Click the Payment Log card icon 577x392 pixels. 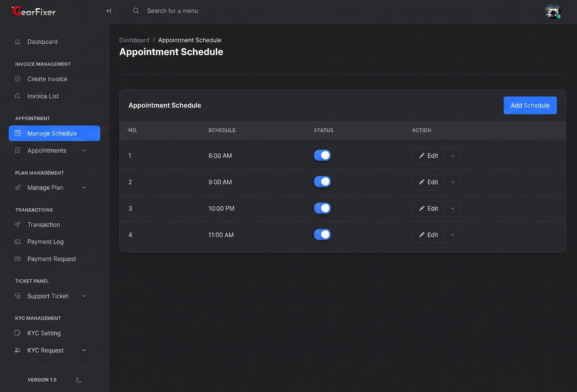click(x=17, y=242)
